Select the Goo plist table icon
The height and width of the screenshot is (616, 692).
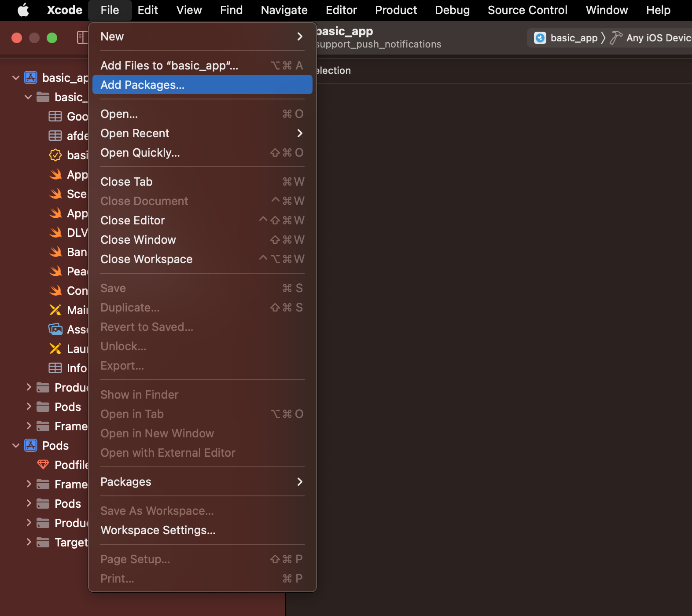pos(55,116)
